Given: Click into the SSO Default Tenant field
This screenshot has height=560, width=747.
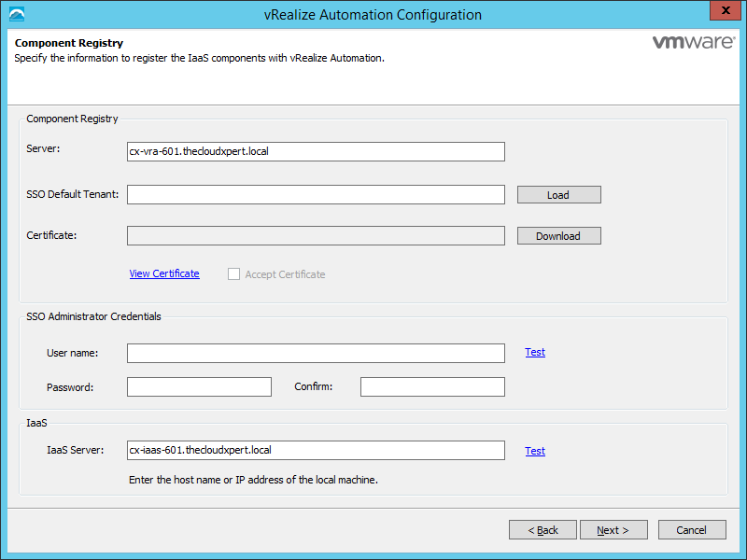Looking at the screenshot, I should point(316,194).
